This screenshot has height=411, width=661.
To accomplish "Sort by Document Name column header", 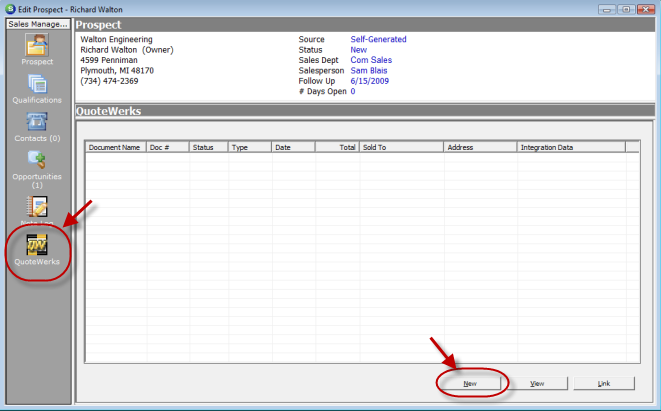I will [115, 147].
